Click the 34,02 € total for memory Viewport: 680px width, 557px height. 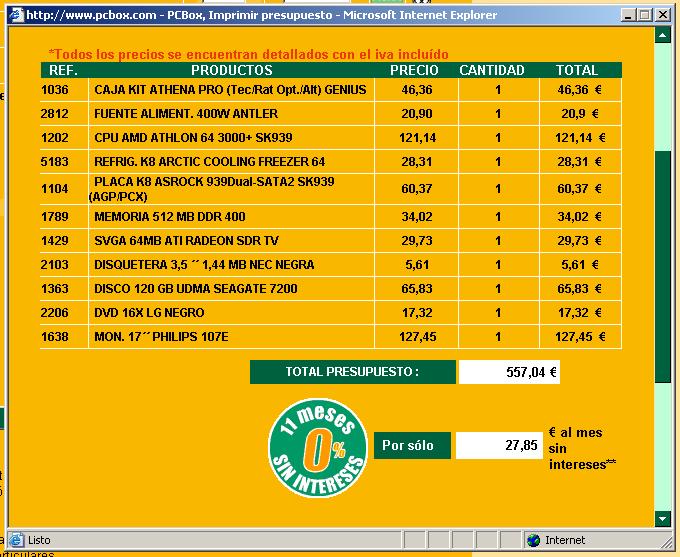[579, 216]
